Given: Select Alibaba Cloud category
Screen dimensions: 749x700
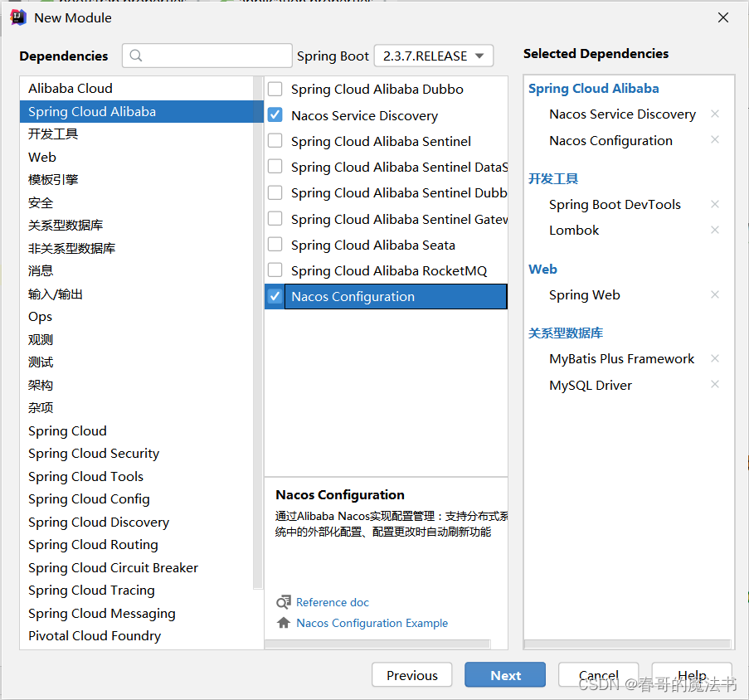Looking at the screenshot, I should 137,89.
